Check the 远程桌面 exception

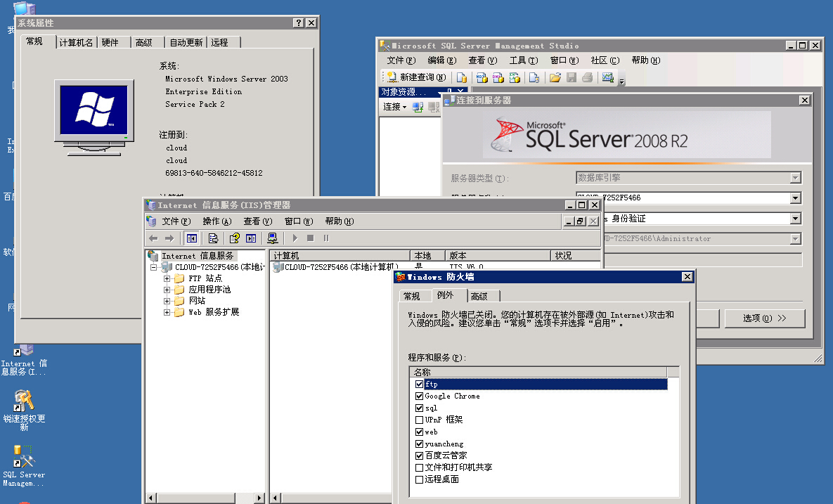pyautogui.click(x=419, y=479)
